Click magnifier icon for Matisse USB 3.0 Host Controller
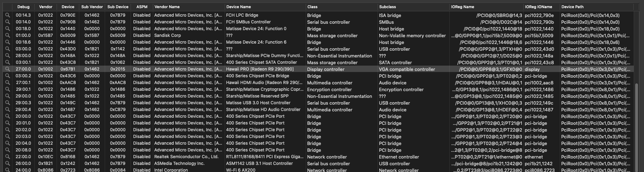This screenshot has height=172, width=644. click(x=7, y=103)
